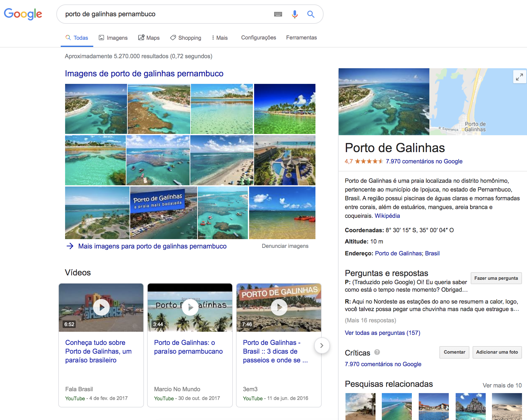Go to the Shopping tab
The width and height of the screenshot is (527, 420).
pyautogui.click(x=186, y=38)
